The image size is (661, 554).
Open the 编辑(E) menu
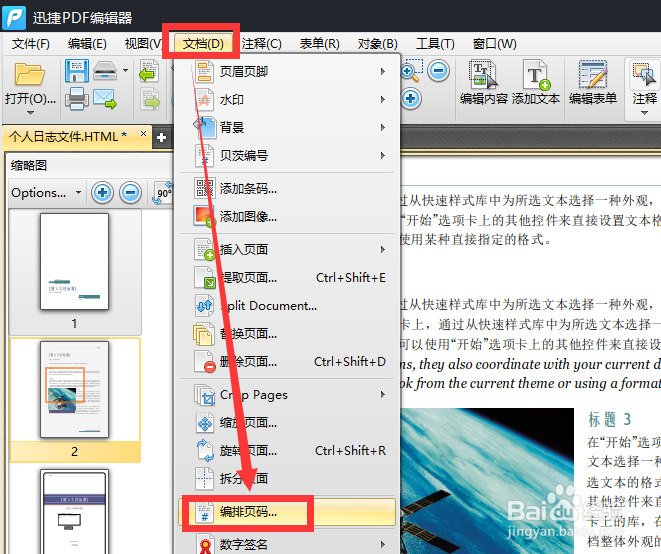(87, 44)
